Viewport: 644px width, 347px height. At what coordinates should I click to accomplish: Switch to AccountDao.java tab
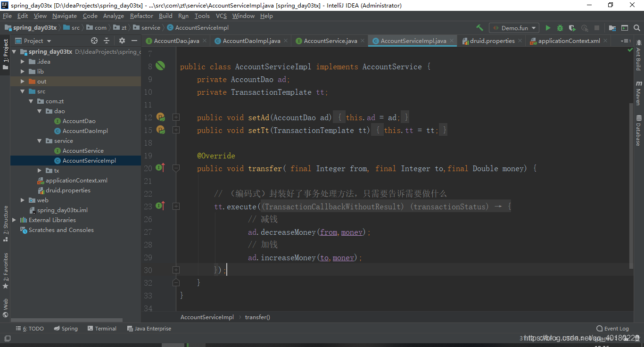176,41
